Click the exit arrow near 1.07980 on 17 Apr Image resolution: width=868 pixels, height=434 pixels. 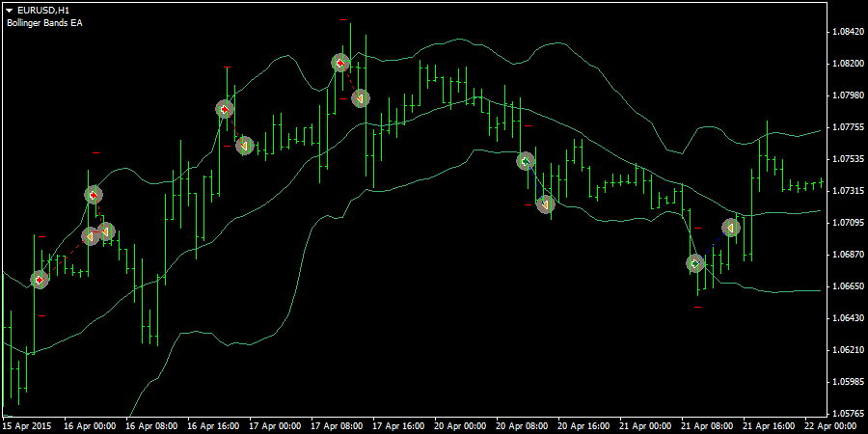point(361,98)
